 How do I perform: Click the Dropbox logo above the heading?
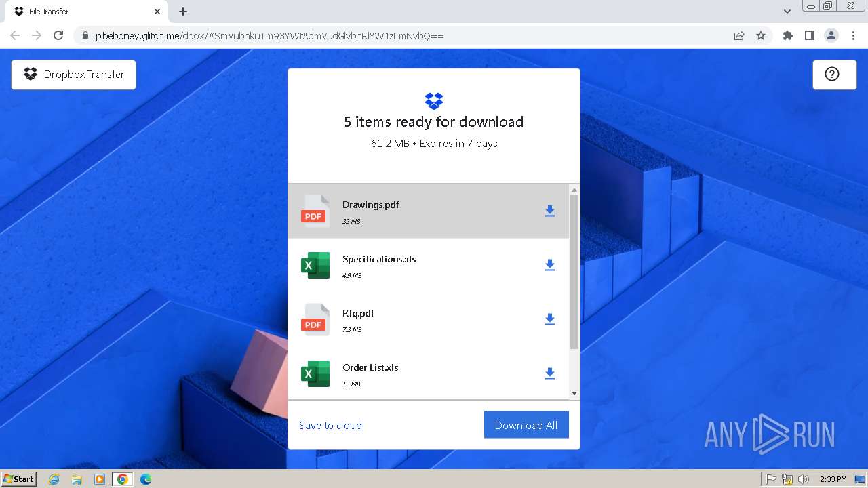point(434,101)
